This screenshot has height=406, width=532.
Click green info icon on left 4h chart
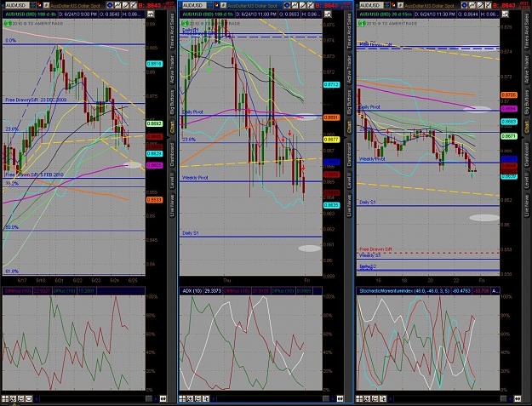tap(8, 23)
